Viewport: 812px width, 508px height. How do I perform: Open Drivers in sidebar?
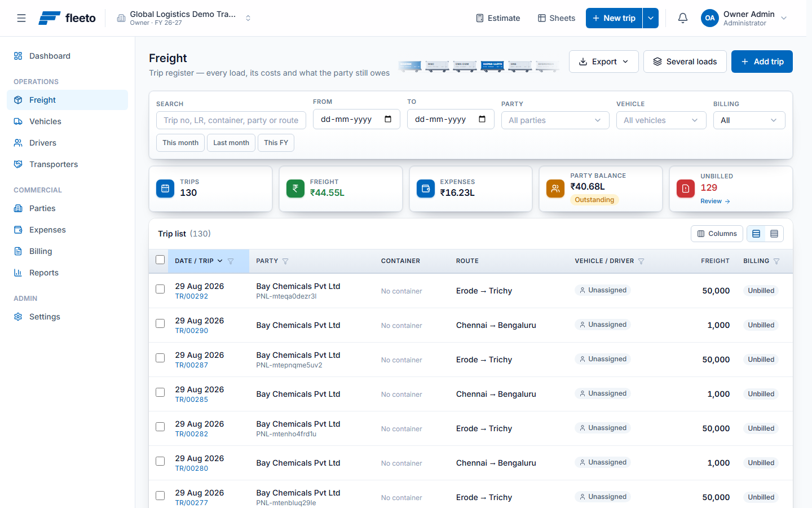pos(68,143)
